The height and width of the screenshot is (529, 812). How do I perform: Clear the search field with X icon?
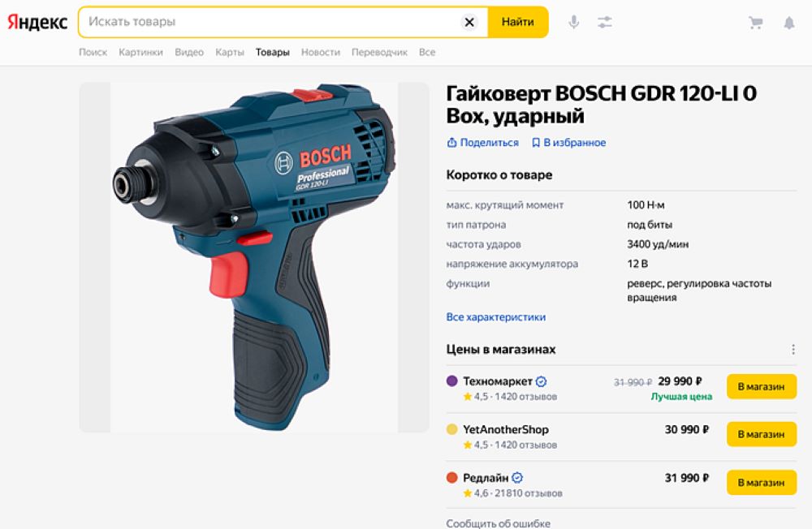pyautogui.click(x=469, y=22)
